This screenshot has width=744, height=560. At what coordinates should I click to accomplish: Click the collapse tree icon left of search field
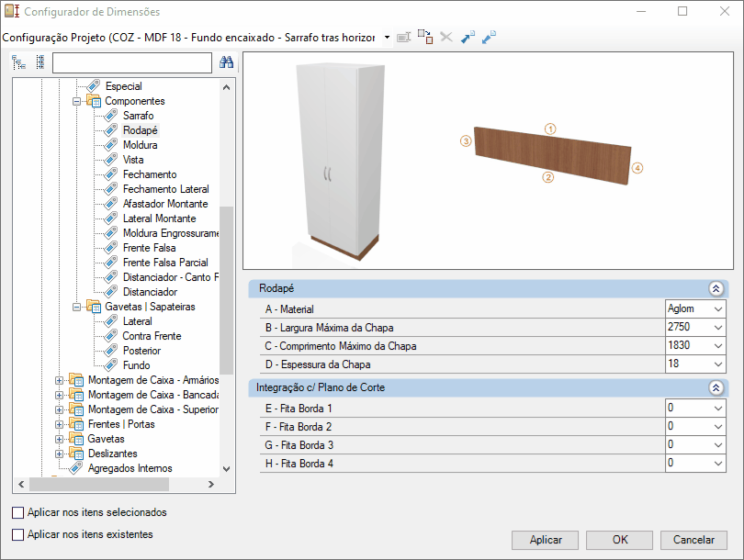point(40,62)
